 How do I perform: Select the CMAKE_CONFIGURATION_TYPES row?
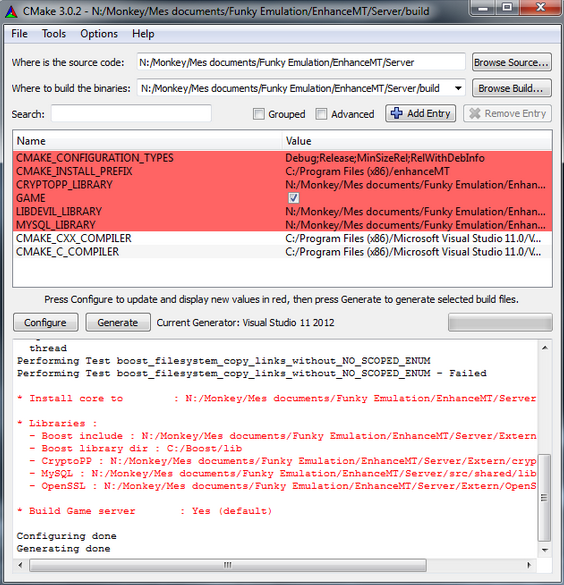[x=282, y=158]
